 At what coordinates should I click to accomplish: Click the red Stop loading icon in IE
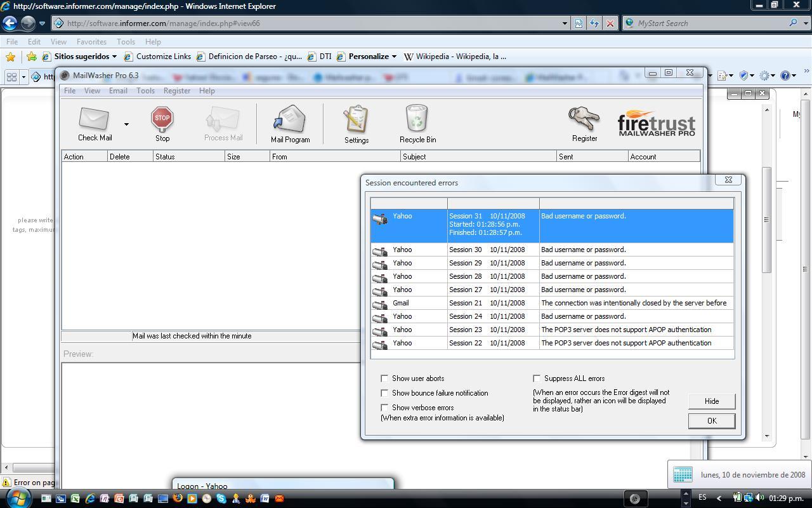click(x=610, y=23)
